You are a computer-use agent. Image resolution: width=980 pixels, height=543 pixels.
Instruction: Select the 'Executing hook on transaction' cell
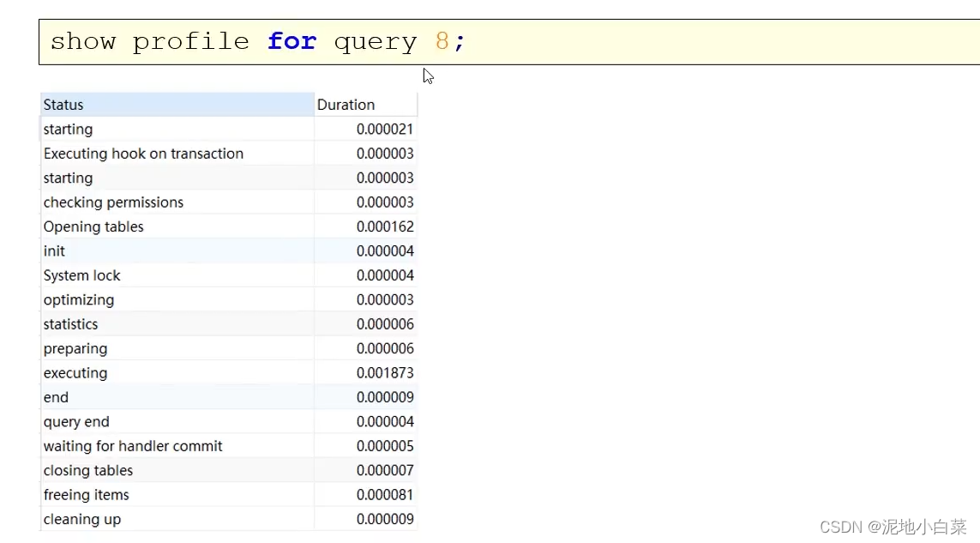[x=177, y=154]
